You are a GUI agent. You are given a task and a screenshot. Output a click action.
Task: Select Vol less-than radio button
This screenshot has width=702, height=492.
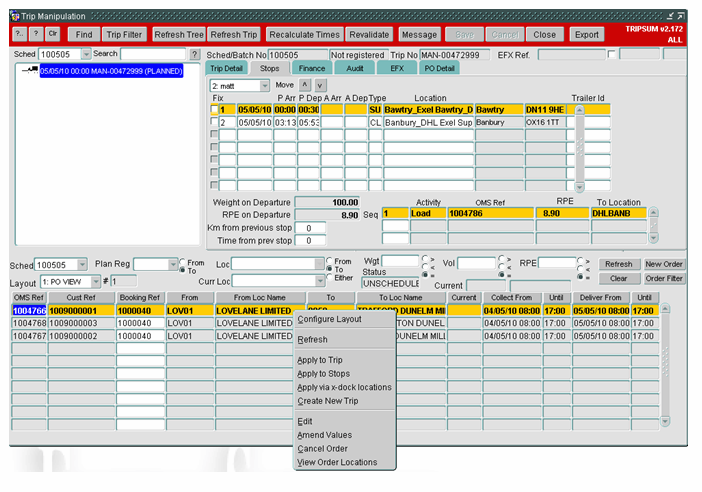coord(501,267)
